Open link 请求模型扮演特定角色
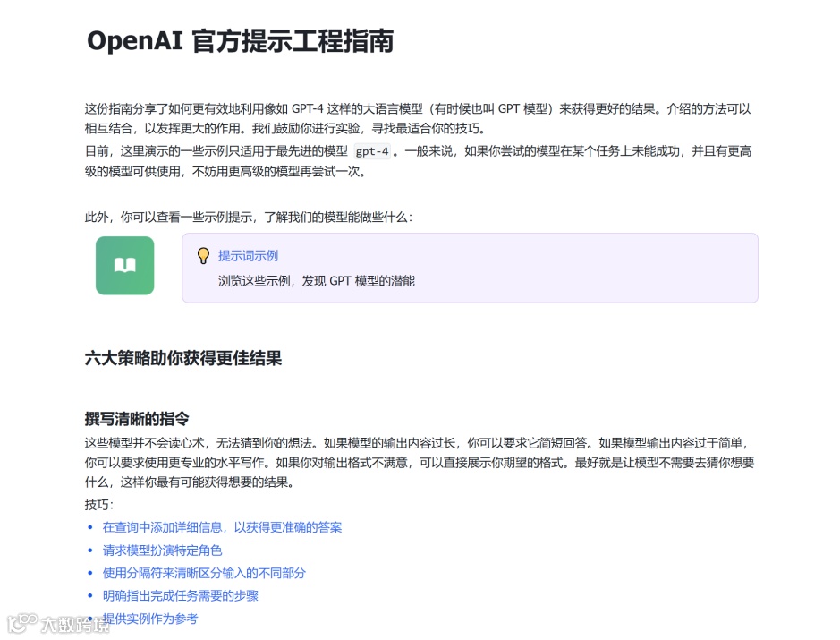The height and width of the screenshot is (640, 840). click(162, 550)
